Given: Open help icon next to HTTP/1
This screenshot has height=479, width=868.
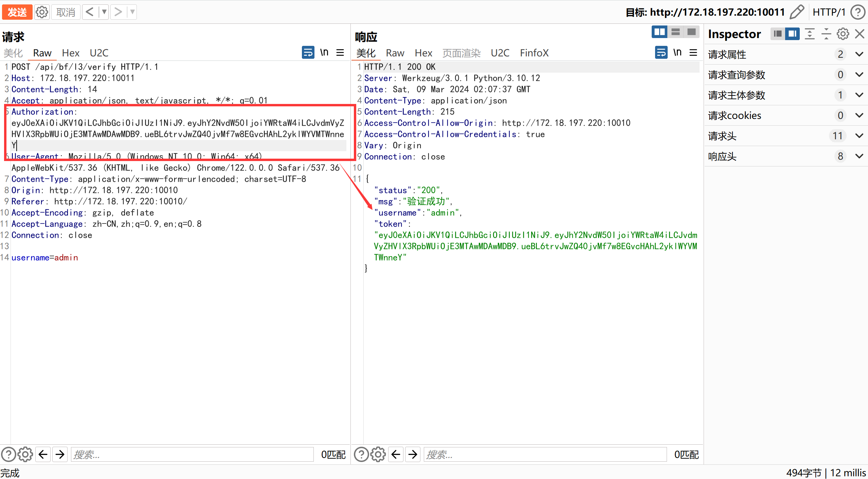Looking at the screenshot, I should pyautogui.click(x=858, y=12).
